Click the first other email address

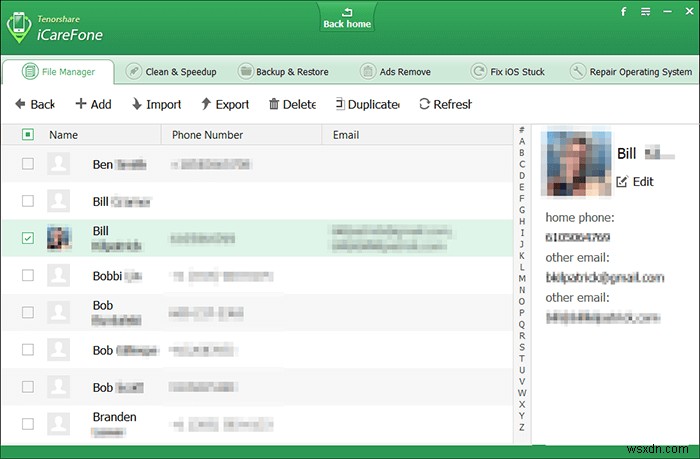tap(604, 277)
